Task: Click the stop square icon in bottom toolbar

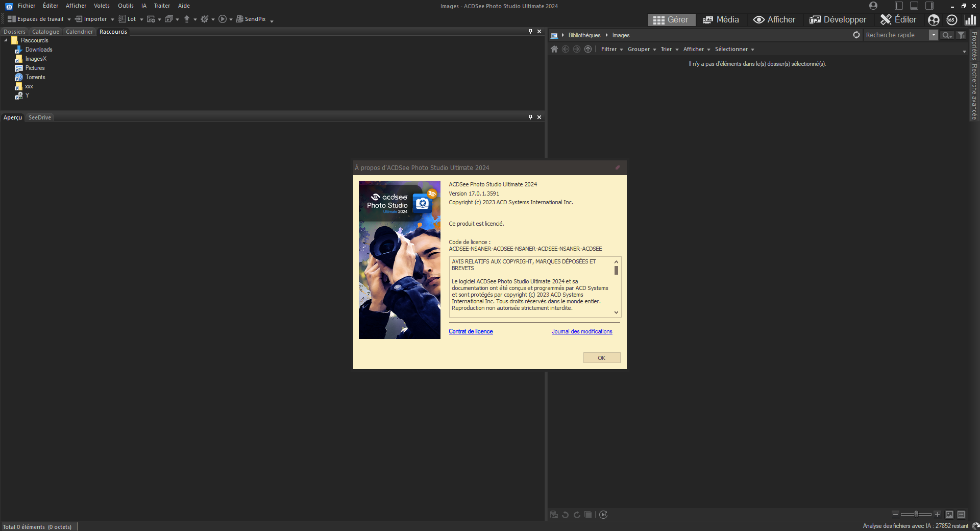Action: click(588, 515)
